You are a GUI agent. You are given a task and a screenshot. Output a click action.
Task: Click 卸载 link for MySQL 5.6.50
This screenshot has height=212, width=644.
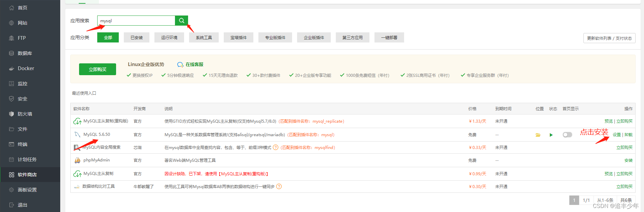pyautogui.click(x=629, y=135)
